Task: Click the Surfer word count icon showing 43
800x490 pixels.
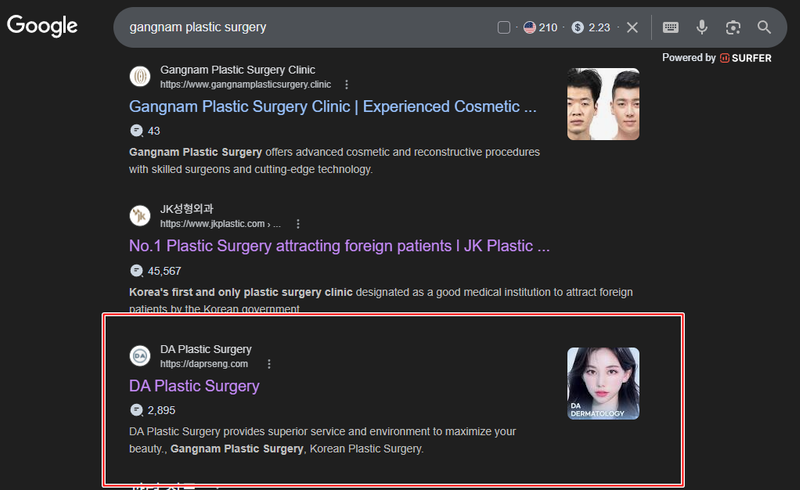Action: point(137,131)
